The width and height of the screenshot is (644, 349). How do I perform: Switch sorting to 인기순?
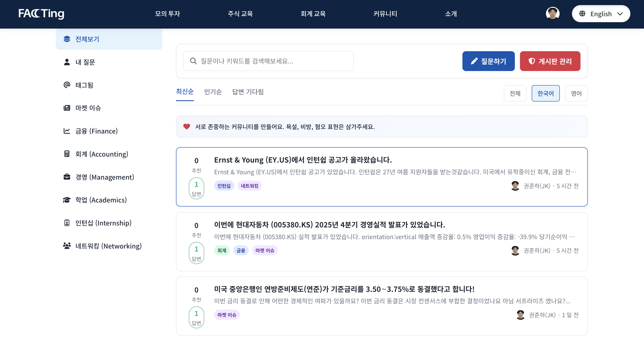pos(213,92)
